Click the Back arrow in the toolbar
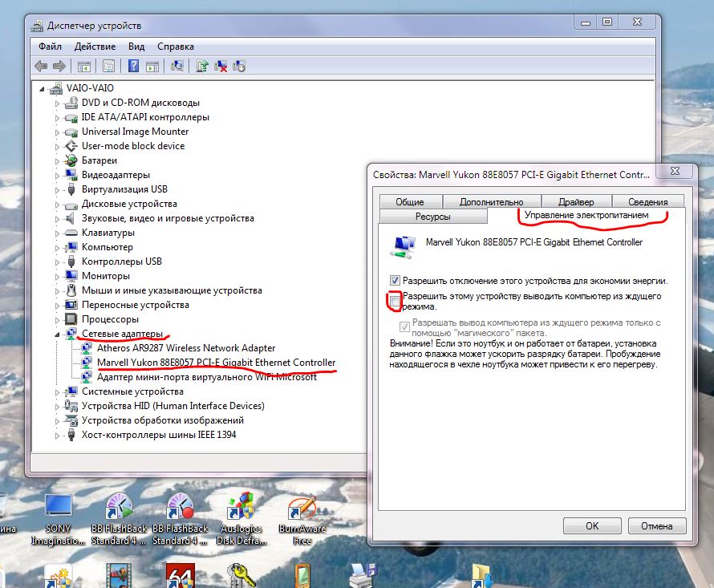 41,66
